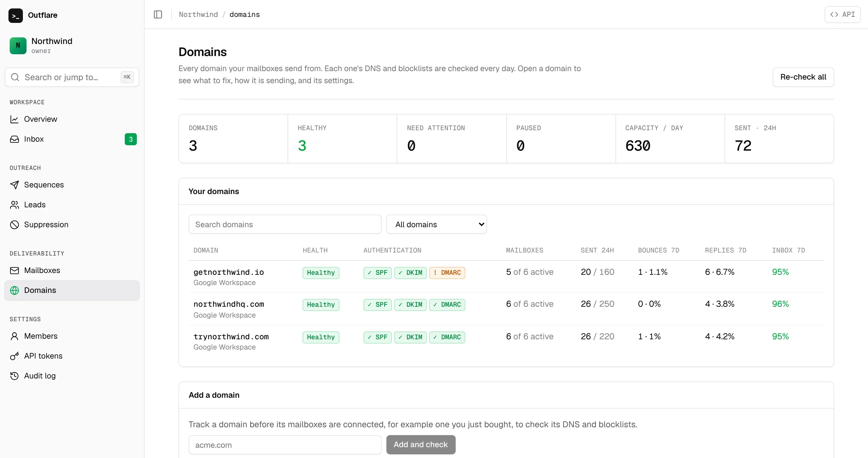The image size is (868, 458).
Task: Click the Re-check all button
Action: [803, 77]
